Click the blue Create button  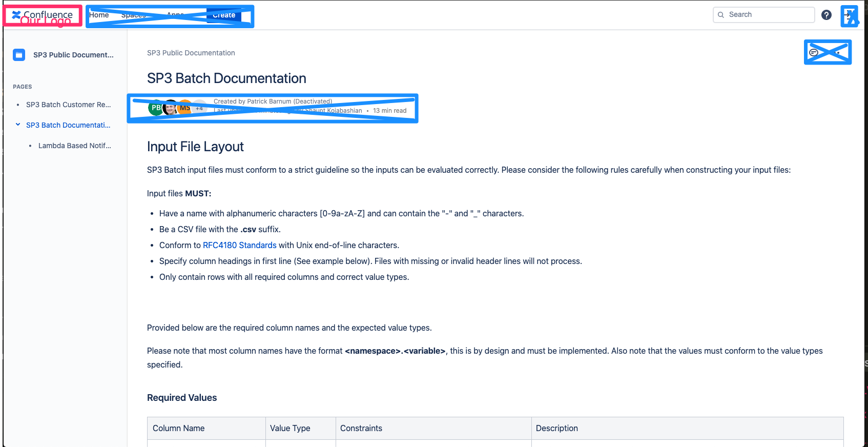[224, 15]
